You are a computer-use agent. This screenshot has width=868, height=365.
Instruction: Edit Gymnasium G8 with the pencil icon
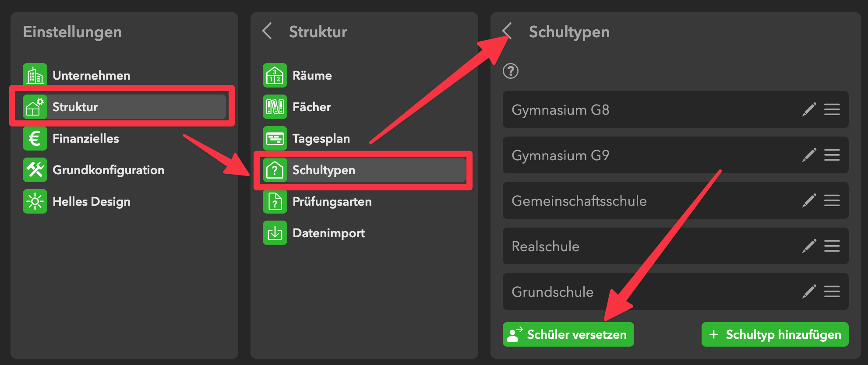809,109
